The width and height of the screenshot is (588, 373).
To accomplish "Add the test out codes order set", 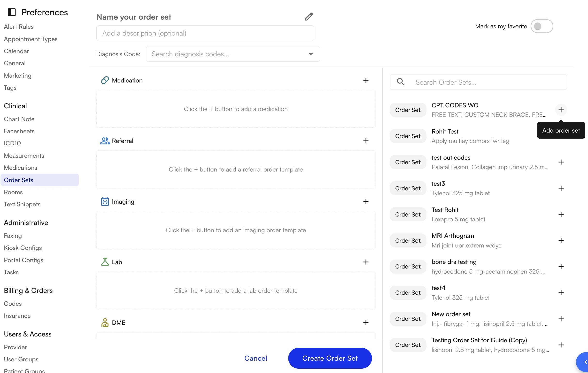I will coord(561,162).
